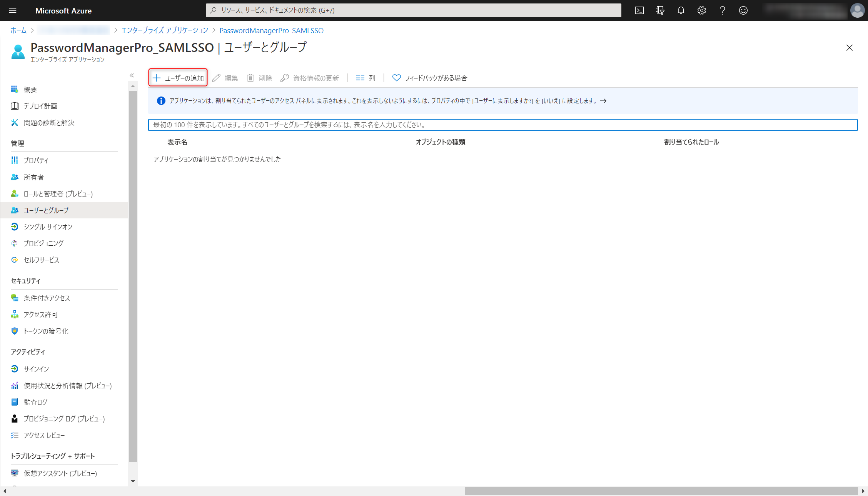Open the hamburger portal menu
Viewport: 868px width, 496px height.
tap(13, 10)
